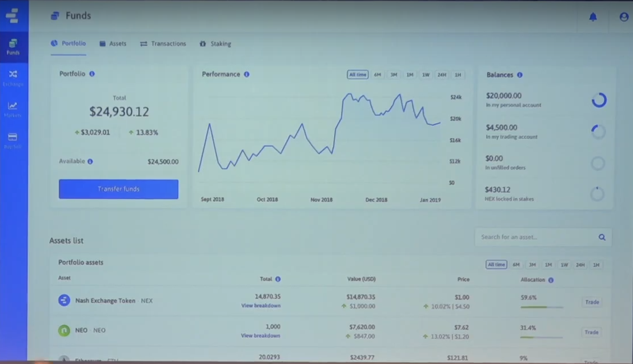This screenshot has height=364, width=633.
Task: Select All time range for Portfolio assets
Action: point(496,265)
